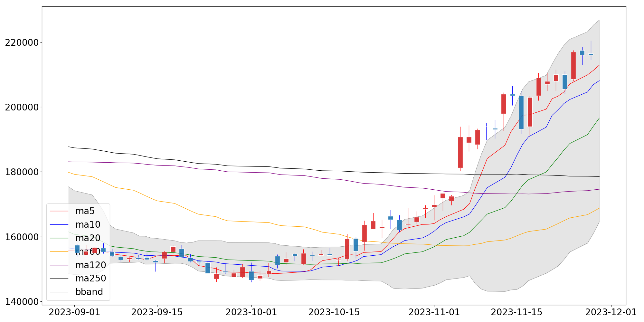Click the black ma250 legend line sample

59,279
